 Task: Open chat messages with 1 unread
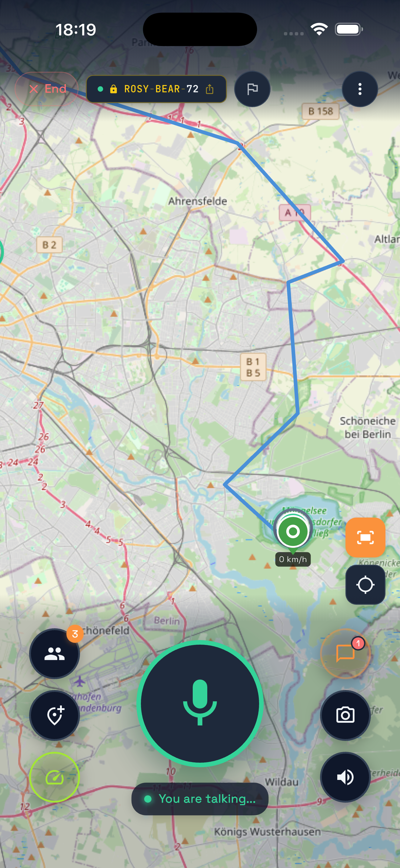point(345,653)
